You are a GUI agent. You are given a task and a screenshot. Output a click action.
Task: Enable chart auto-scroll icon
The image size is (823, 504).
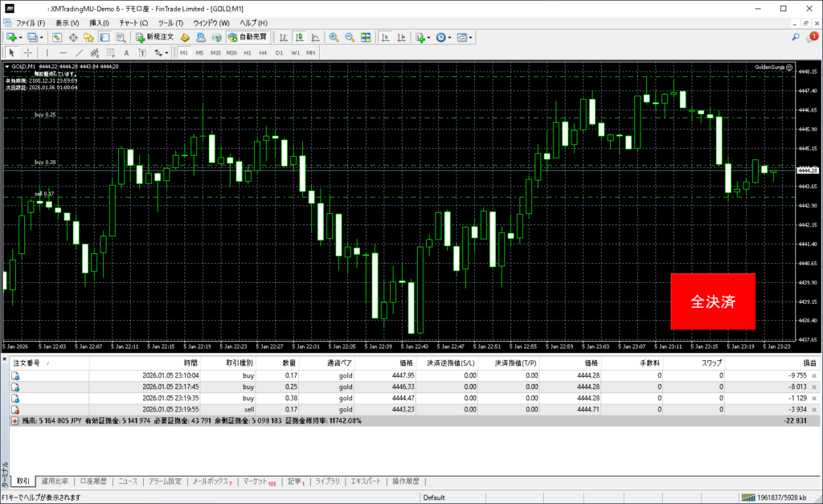coord(386,37)
